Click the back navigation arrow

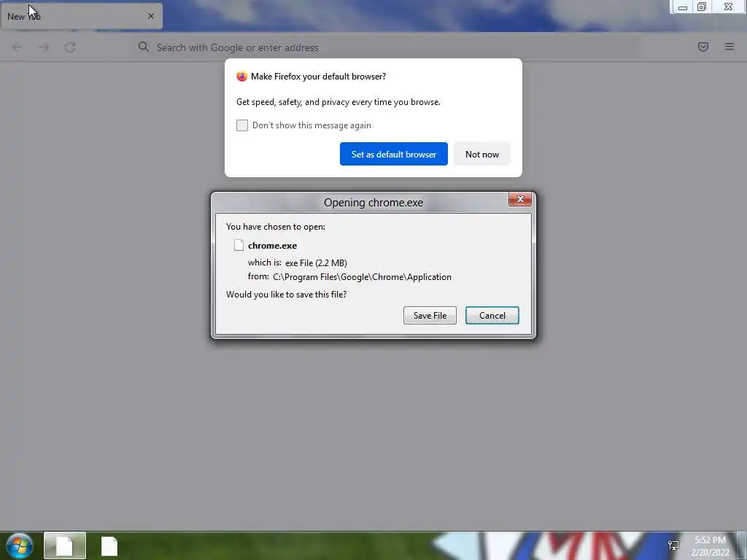tap(18, 47)
